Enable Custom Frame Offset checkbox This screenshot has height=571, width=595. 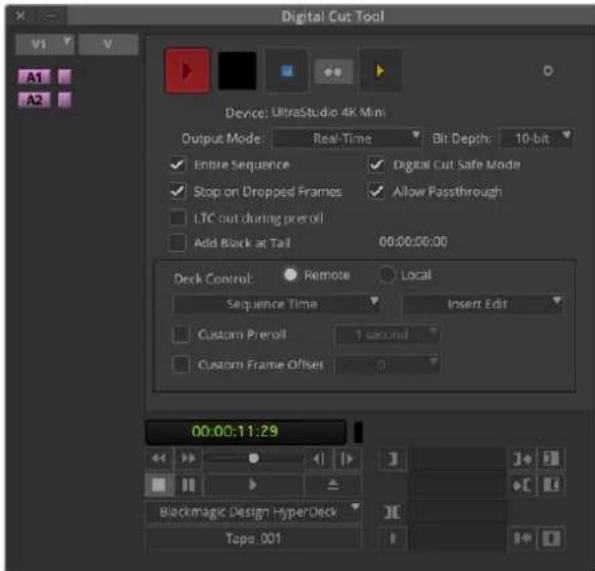pyautogui.click(x=181, y=364)
